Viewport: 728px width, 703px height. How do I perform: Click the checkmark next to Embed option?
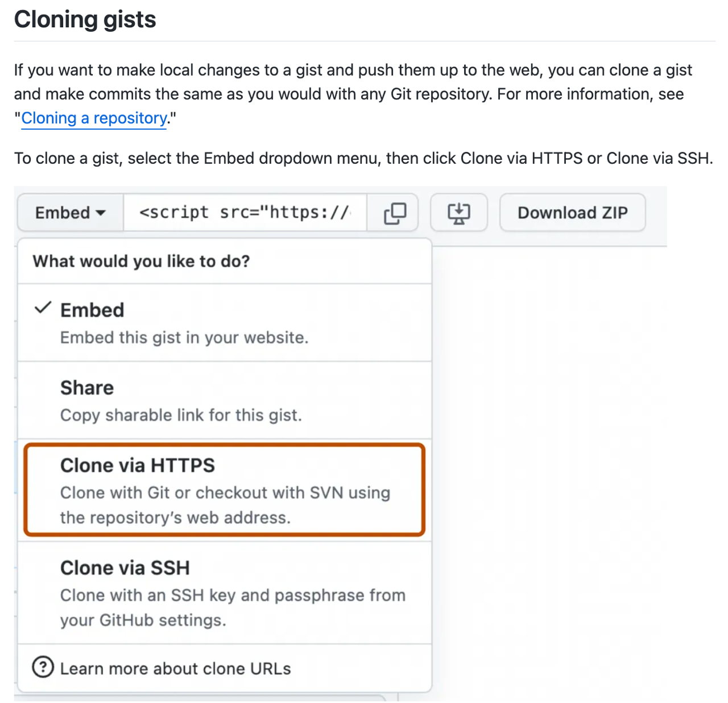pyautogui.click(x=43, y=308)
